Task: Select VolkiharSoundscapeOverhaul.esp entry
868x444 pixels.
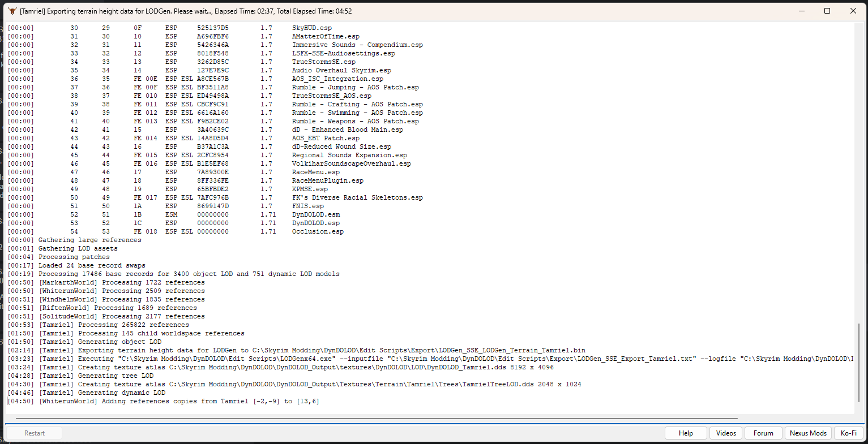Action: tap(352, 163)
